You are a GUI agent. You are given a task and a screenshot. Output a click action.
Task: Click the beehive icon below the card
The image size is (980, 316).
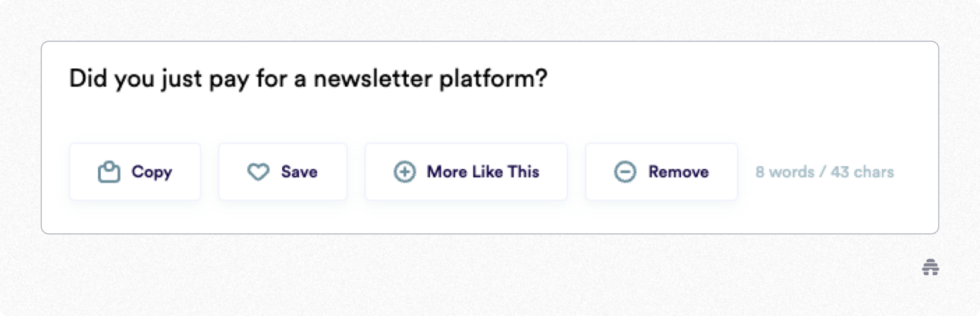931,267
